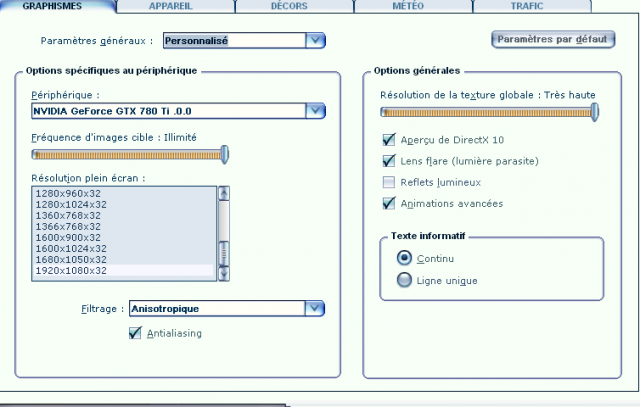This screenshot has width=640, height=407.
Task: Choose Ligne unique radio option
Action: point(404,280)
